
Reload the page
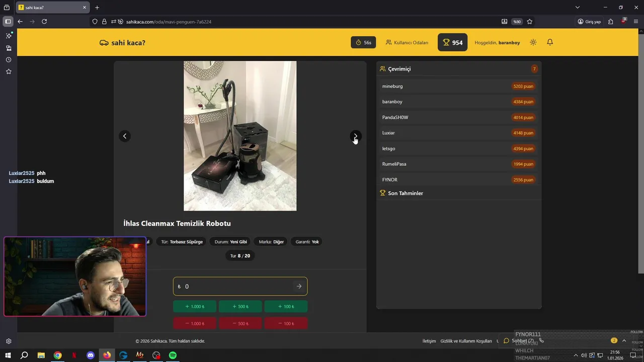click(x=44, y=22)
